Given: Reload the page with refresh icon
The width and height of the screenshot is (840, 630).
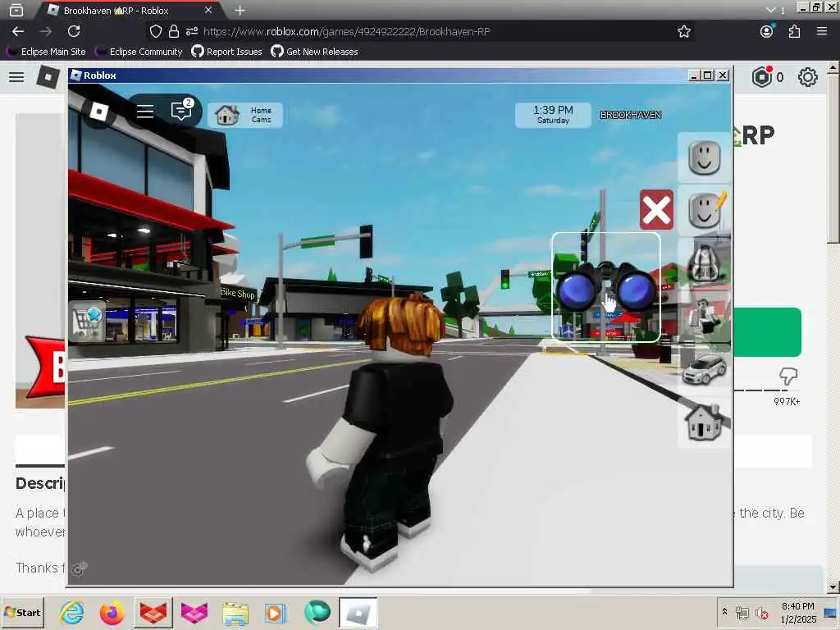Looking at the screenshot, I should (74, 32).
